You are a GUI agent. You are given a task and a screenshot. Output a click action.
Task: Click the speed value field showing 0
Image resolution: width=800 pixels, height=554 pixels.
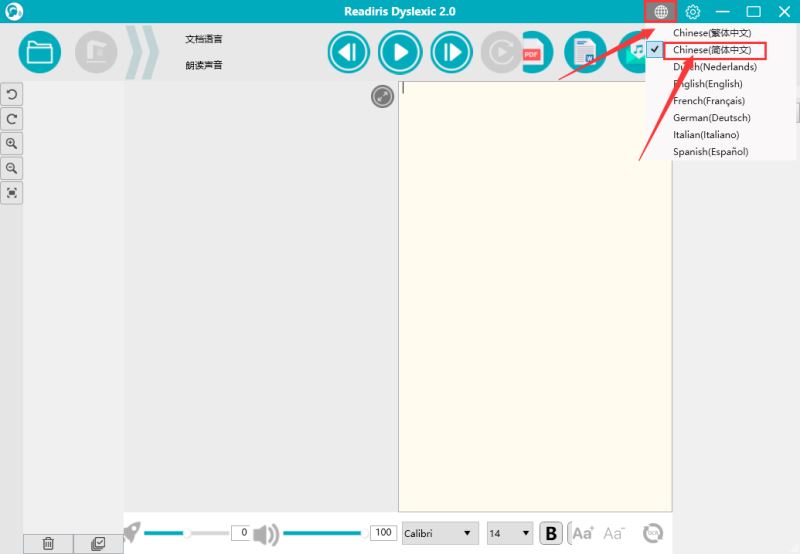(x=241, y=533)
